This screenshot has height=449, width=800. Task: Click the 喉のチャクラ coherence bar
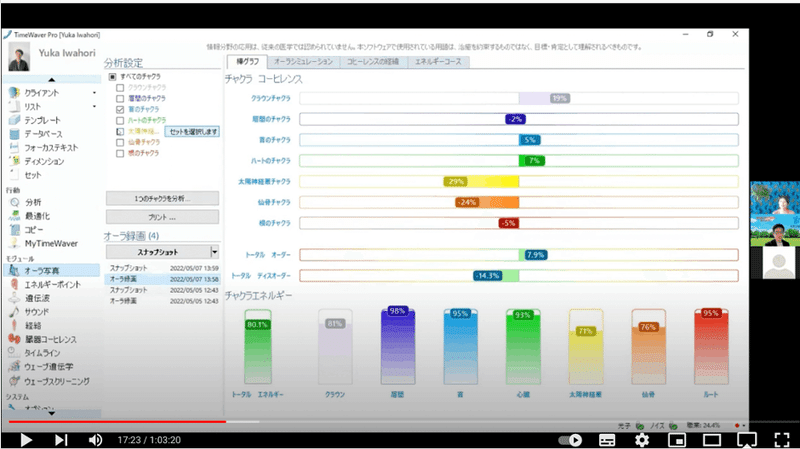(x=518, y=140)
